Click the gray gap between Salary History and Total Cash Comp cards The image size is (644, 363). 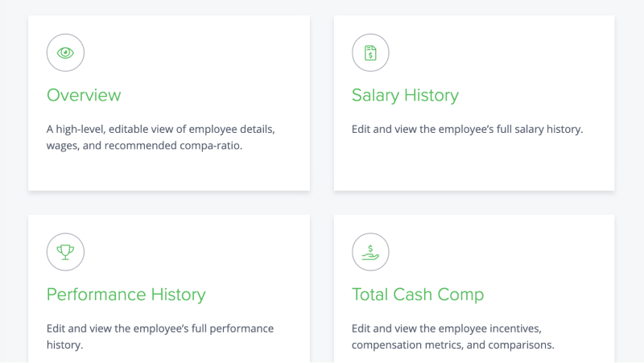pyautogui.click(x=474, y=203)
